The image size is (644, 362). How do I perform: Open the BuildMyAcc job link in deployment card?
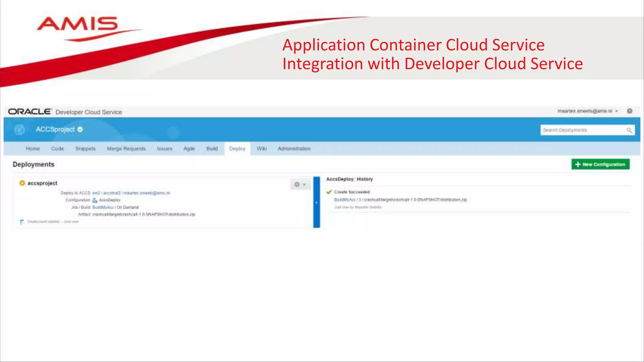tap(103, 207)
